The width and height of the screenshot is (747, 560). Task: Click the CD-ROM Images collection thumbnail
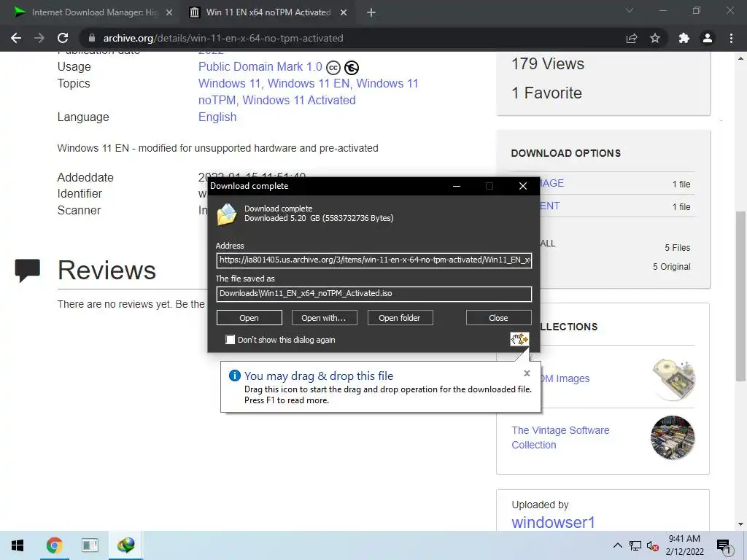click(673, 379)
